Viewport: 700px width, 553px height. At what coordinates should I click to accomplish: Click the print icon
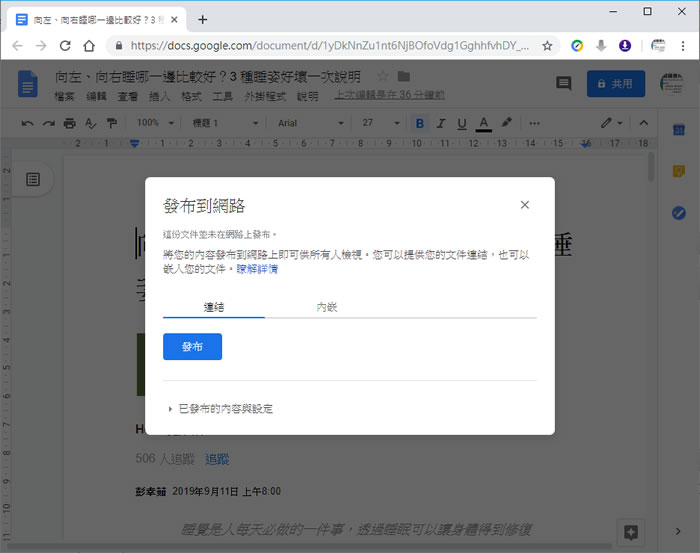coord(70,123)
